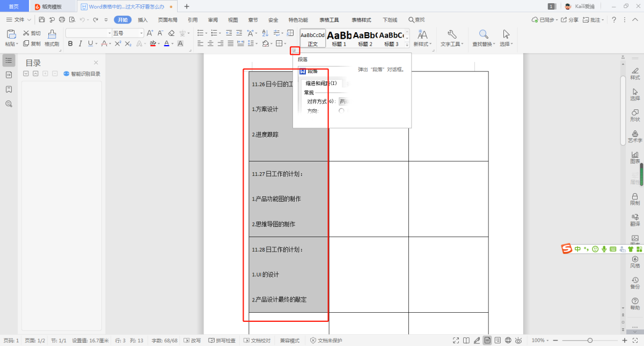The image size is (644, 346).
Task: Open the font name combo box dropdown
Action: [x=109, y=33]
